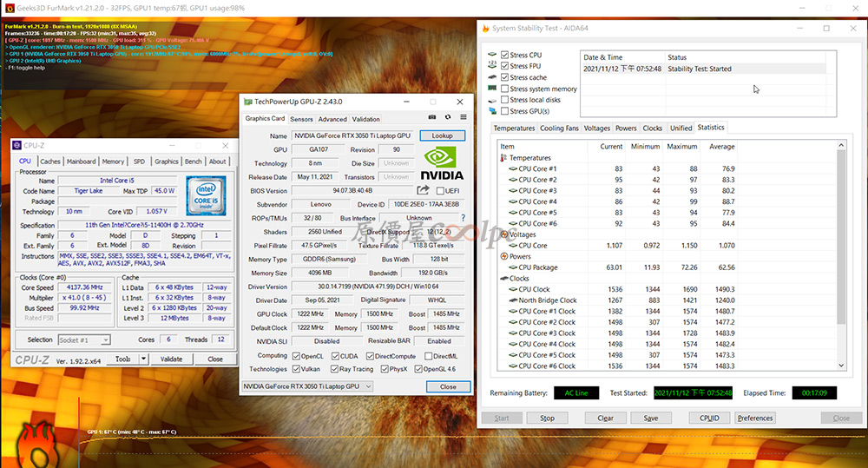Click the RAM icon beside Stress system memory

[x=492, y=89]
